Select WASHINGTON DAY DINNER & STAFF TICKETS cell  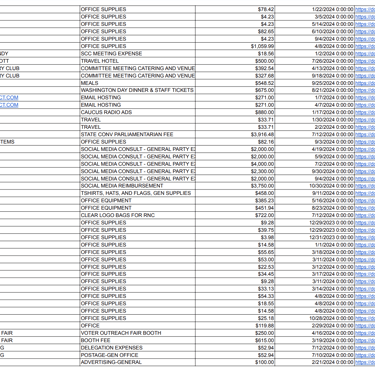pyautogui.click(x=138, y=90)
